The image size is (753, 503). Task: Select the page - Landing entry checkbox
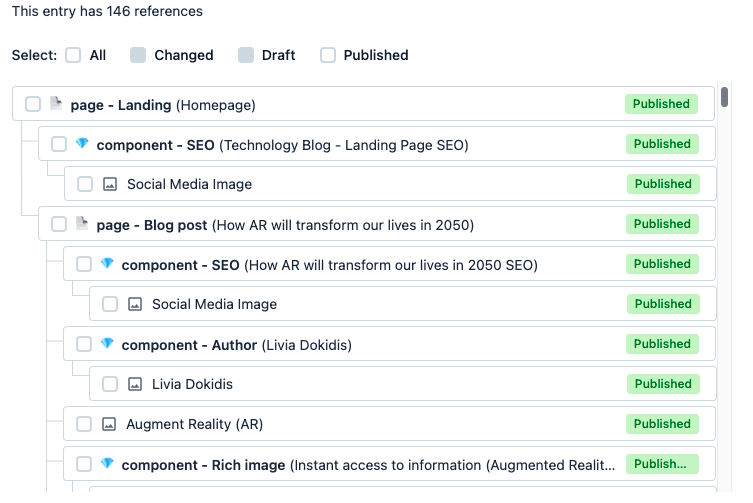33,104
